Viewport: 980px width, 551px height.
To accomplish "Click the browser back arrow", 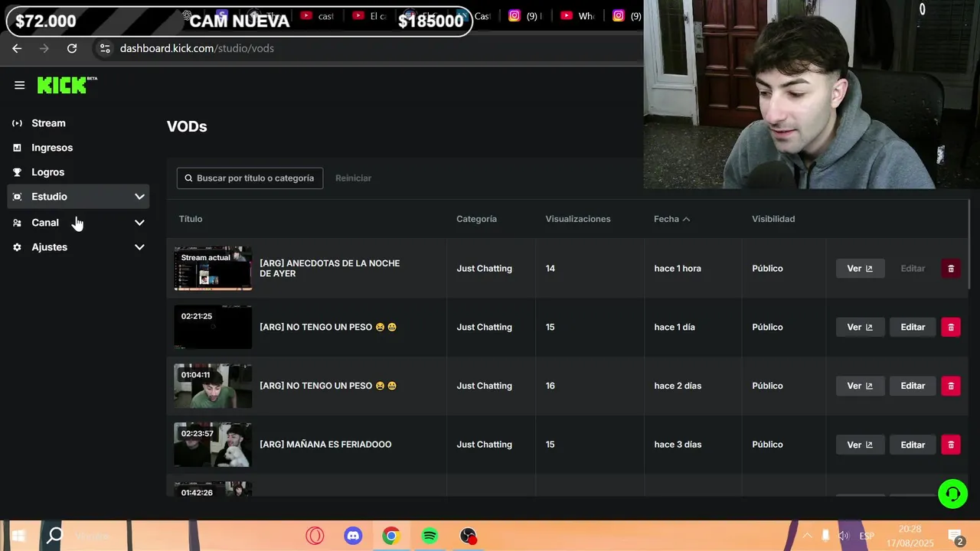I will tap(17, 48).
